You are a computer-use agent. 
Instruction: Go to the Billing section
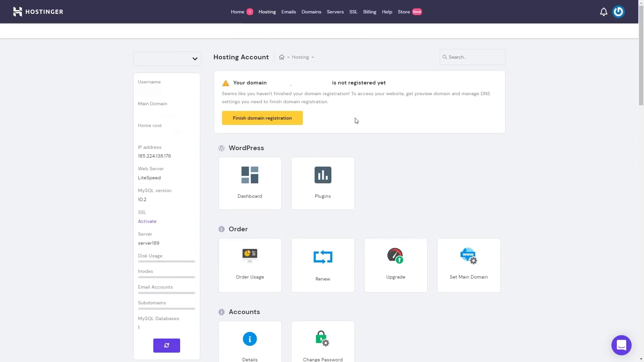point(369,12)
